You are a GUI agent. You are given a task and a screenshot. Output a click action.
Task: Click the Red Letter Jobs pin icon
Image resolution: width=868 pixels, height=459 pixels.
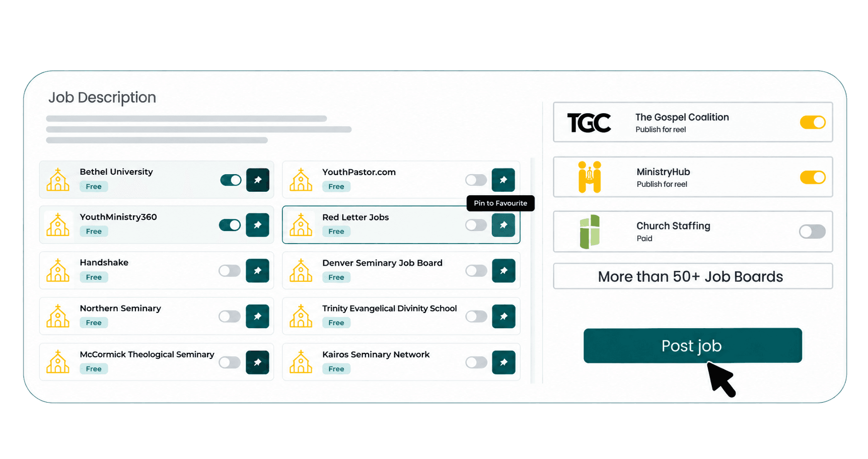[x=503, y=225]
